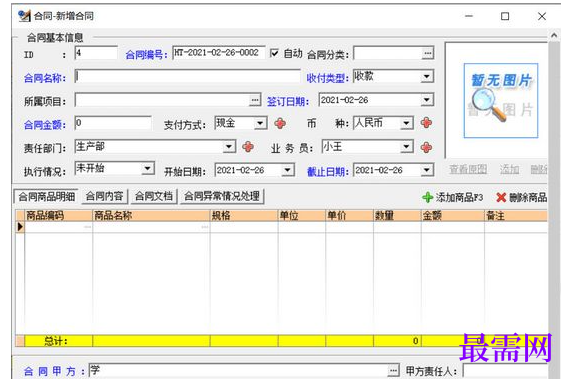This screenshot has height=379, width=571.
Task: Toggle the 自动 contract number checkbox
Action: click(274, 53)
